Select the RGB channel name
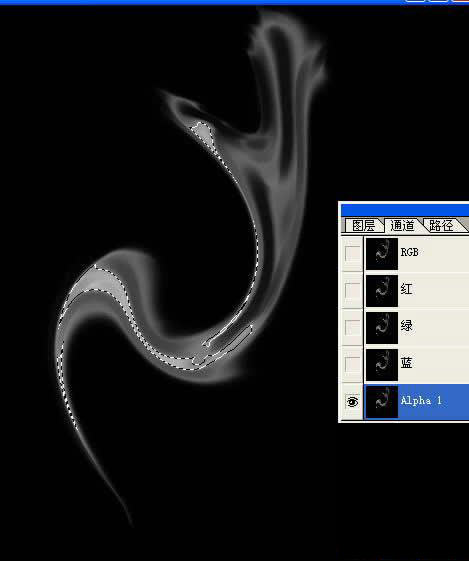The height and width of the screenshot is (561, 469). coord(409,252)
